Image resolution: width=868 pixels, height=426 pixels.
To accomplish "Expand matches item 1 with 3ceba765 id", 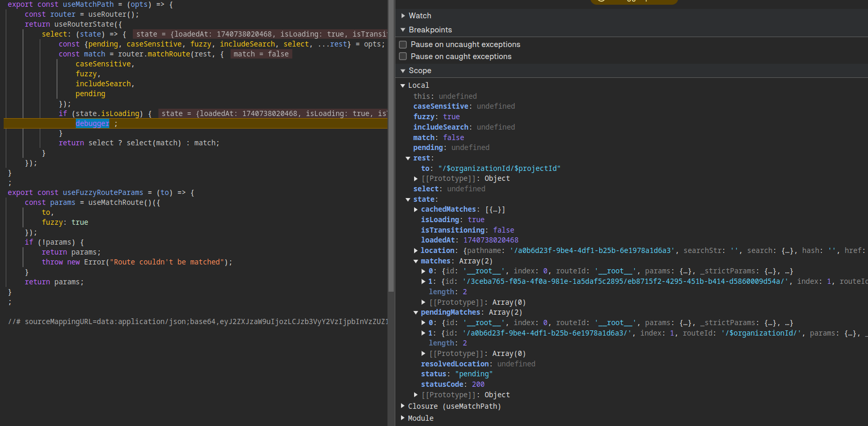I will tap(424, 282).
